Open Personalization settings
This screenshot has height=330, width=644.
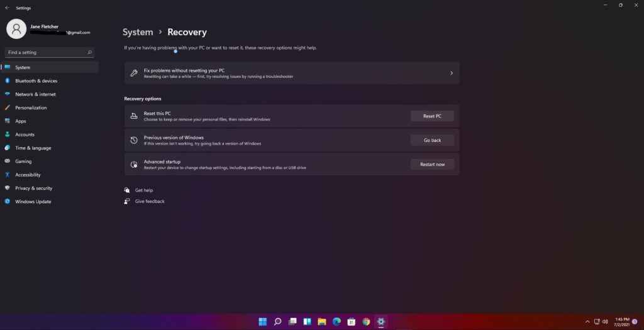[x=50, y=107]
